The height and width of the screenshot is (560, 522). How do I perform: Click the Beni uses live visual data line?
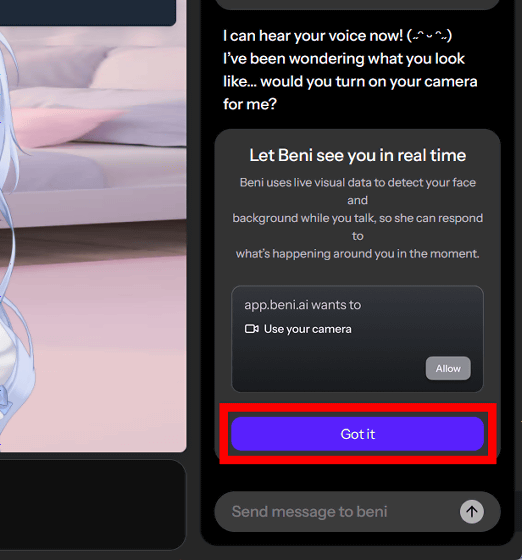(x=357, y=182)
